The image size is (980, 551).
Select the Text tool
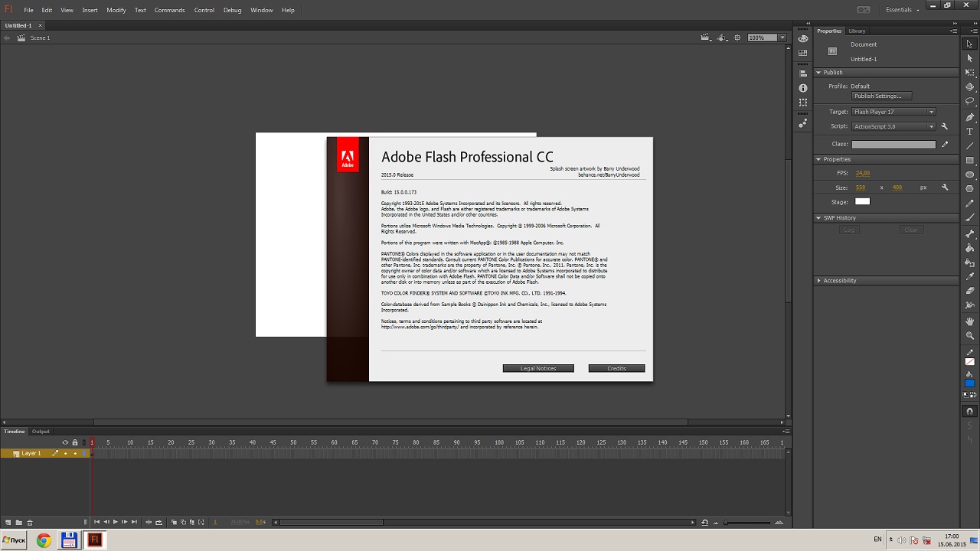970,132
